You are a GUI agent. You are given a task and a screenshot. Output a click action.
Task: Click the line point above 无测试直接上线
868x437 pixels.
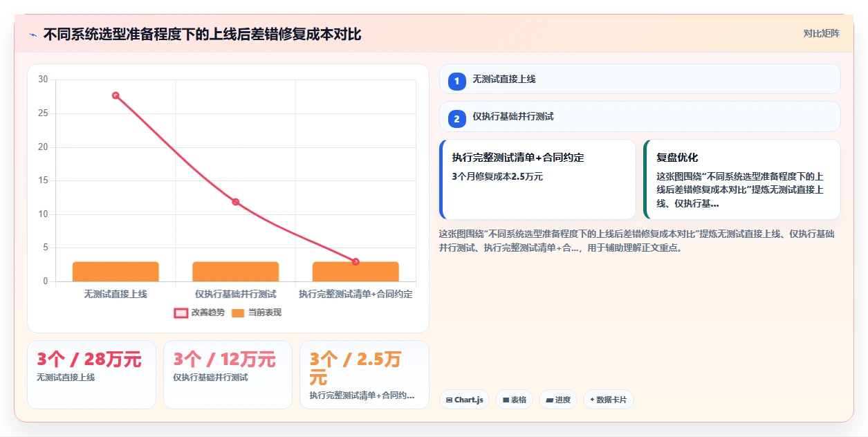[116, 95]
